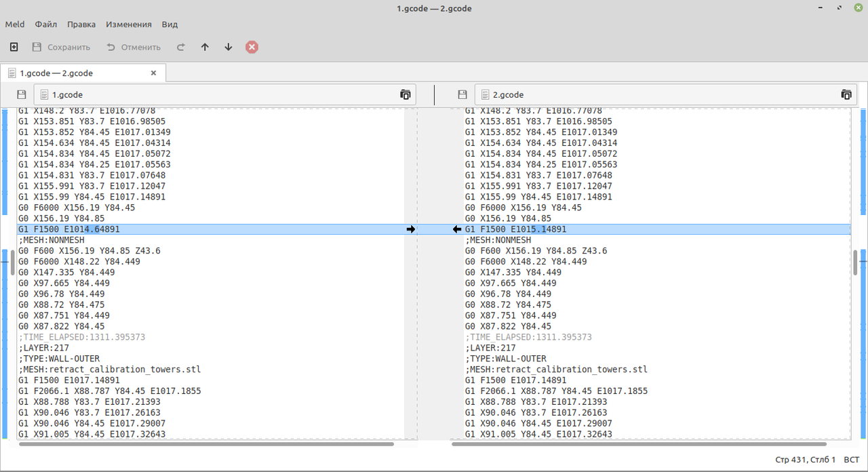Click left ;MESH:NONMESH line
Screen dimensions: 868x472
51,240
